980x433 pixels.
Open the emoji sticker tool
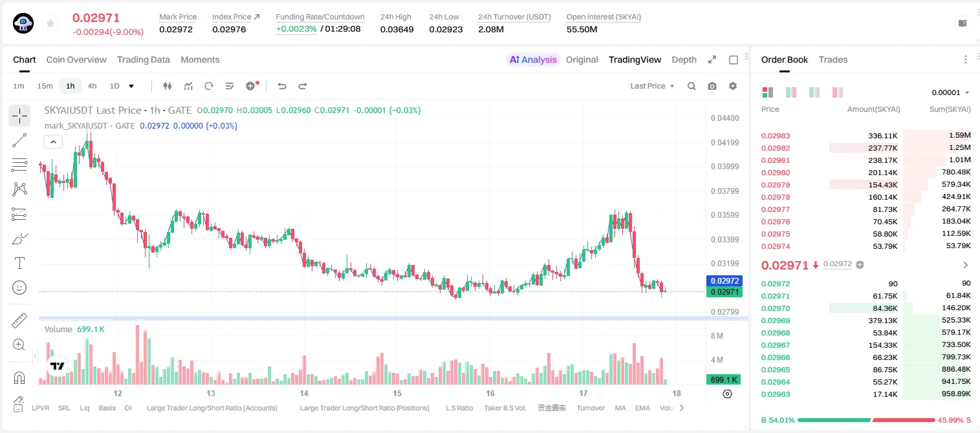19,288
